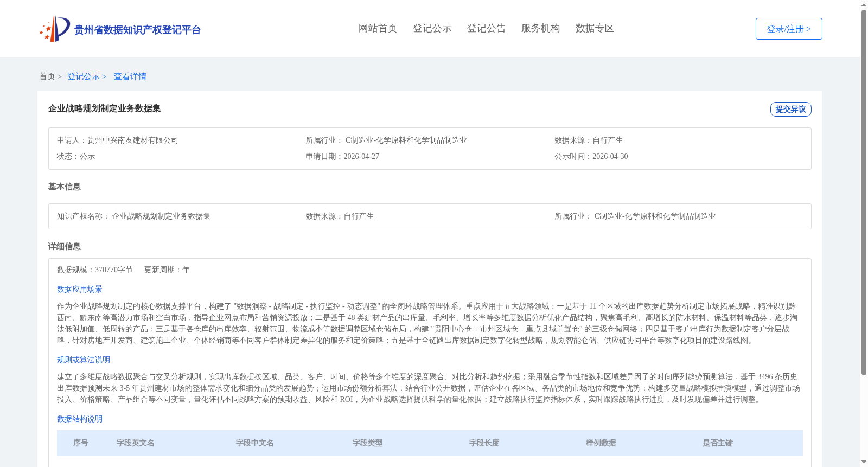Select 状态：公示 text
The width and height of the screenshot is (868, 467).
[x=76, y=156]
